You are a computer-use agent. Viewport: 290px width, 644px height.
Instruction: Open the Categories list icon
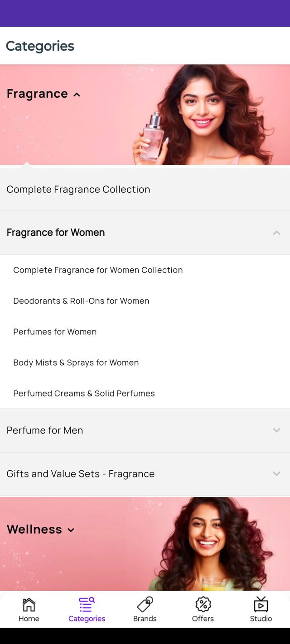click(x=87, y=604)
